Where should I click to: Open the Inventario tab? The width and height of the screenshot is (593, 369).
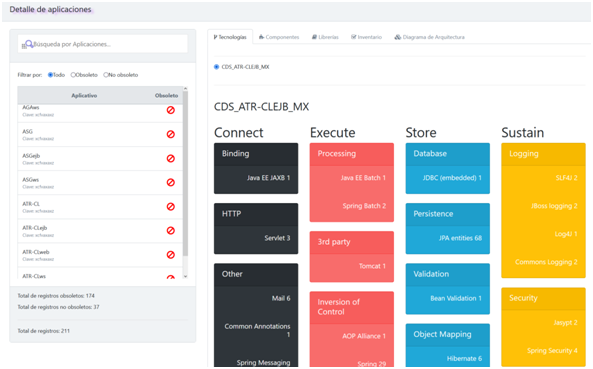coord(366,37)
